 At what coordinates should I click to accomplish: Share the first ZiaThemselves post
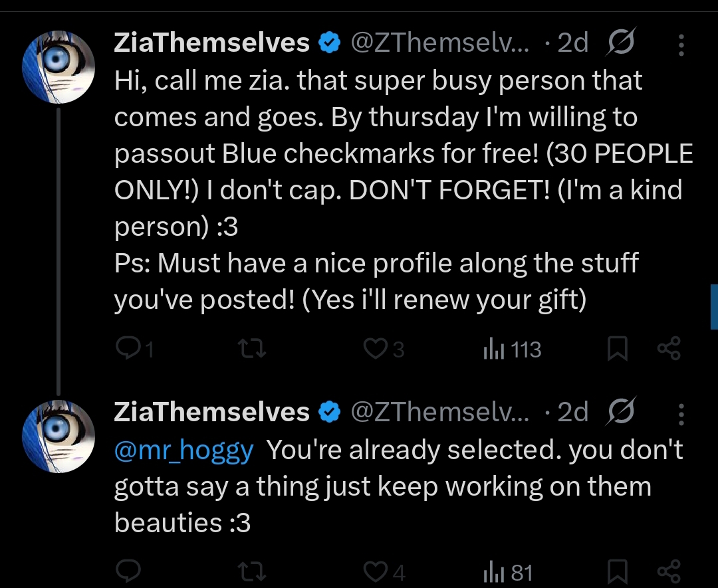point(668,349)
